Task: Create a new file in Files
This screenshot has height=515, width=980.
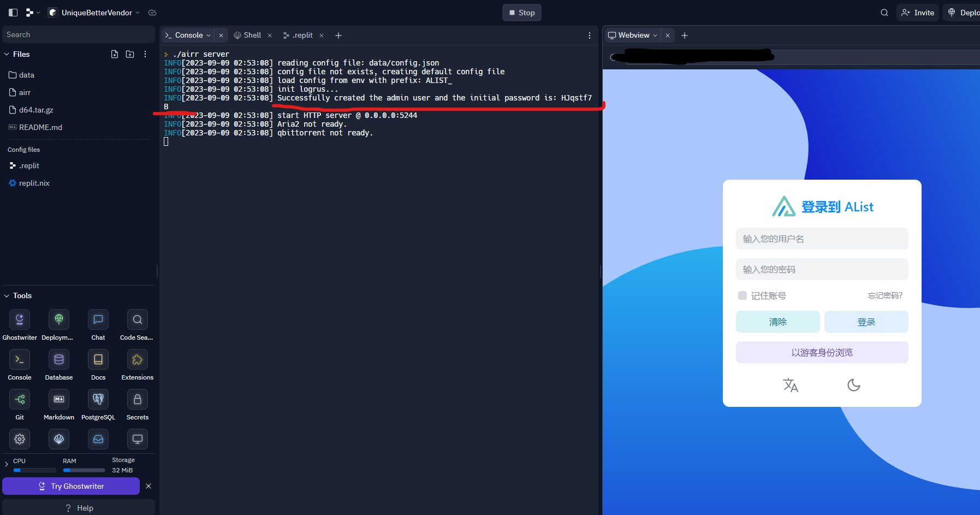Action: click(x=115, y=54)
